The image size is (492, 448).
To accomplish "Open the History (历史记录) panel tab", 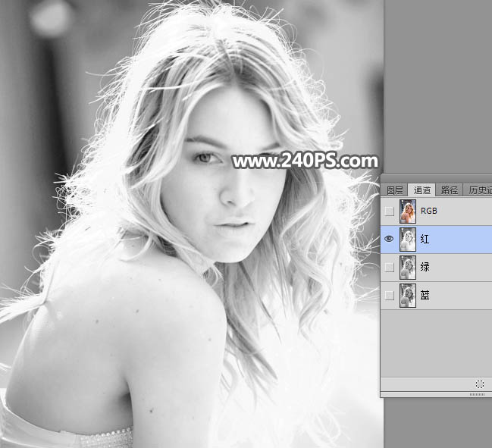I will tap(479, 190).
